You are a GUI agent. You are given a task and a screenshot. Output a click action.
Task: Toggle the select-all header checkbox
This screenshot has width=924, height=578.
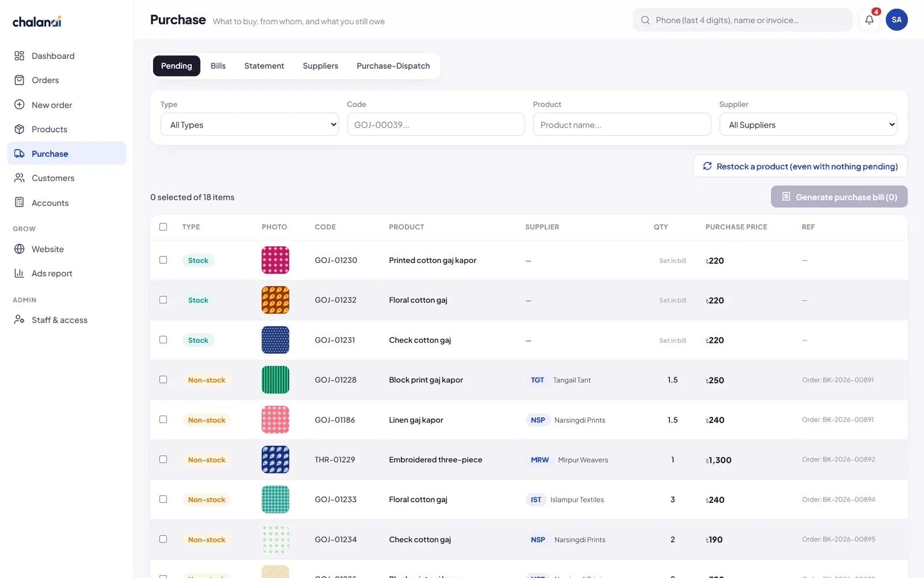(x=163, y=227)
